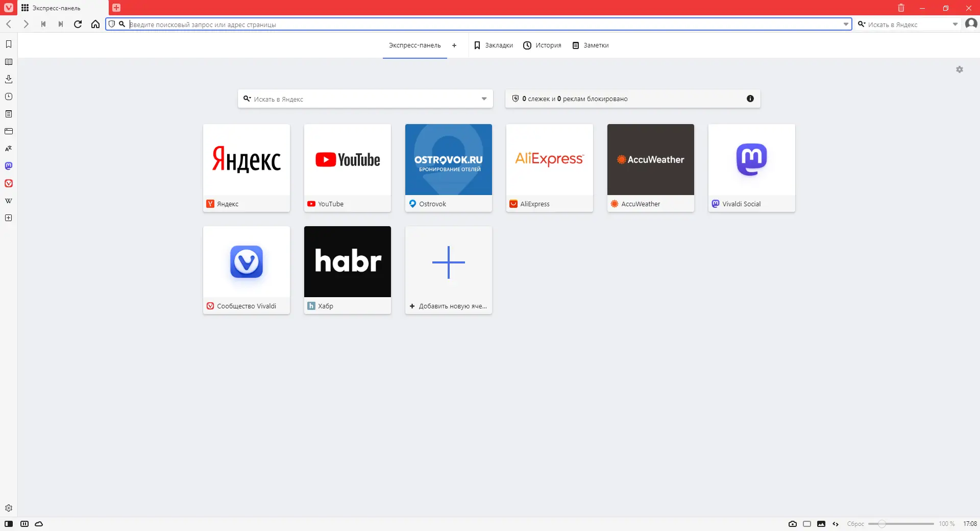Viewport: 980px width, 531px height.
Task: Open page actions in status bar
Action: (836, 524)
